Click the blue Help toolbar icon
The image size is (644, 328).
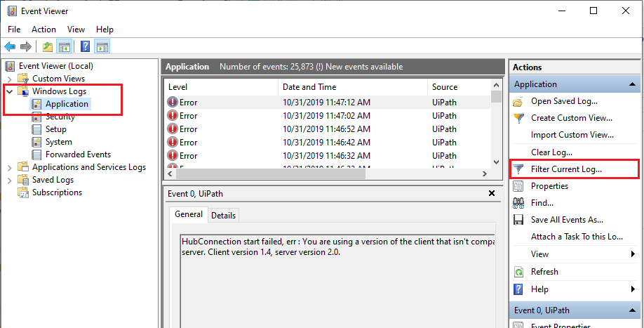85,47
